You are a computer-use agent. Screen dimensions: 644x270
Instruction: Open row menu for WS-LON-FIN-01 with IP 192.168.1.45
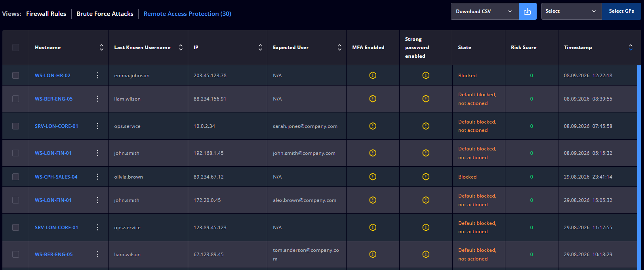click(97, 153)
